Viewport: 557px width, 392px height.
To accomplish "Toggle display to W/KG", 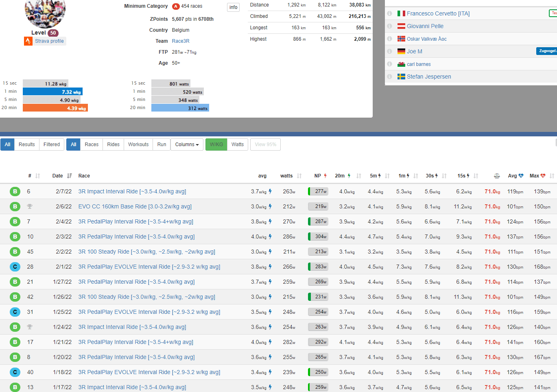I will pyautogui.click(x=216, y=145).
